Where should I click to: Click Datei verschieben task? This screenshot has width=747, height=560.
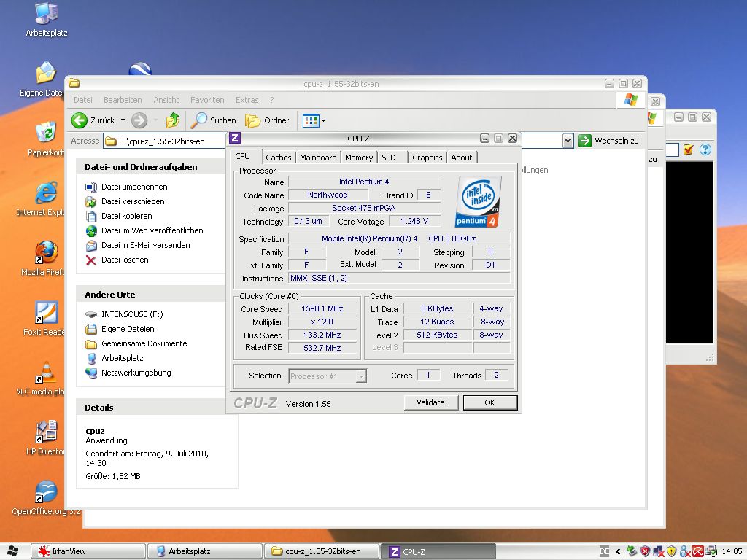pyautogui.click(x=125, y=201)
